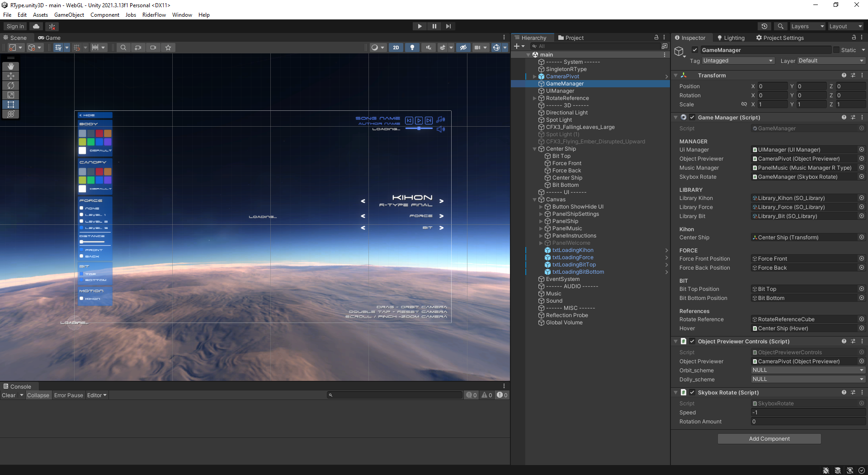The height and width of the screenshot is (475, 868).
Task: Open Game Manager script context menu dots
Action: (x=862, y=117)
